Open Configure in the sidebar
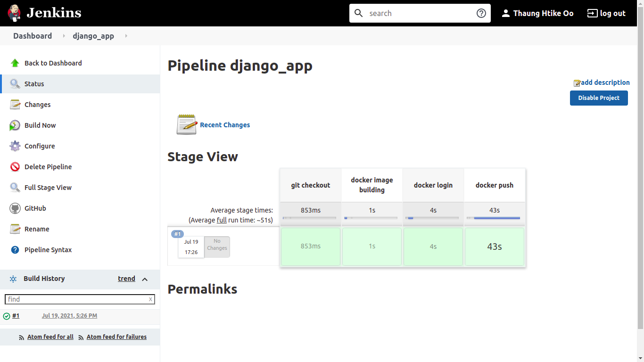Viewport: 644px width, 362px height. (40, 146)
